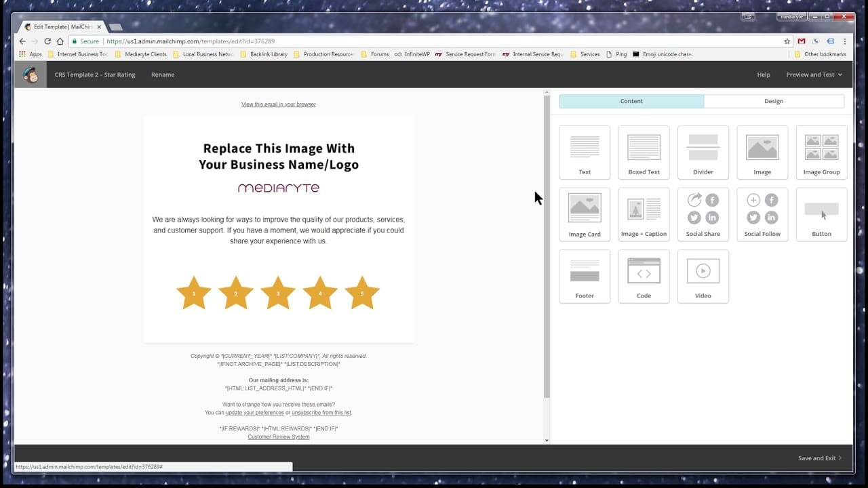Select the Divider content block

click(703, 152)
